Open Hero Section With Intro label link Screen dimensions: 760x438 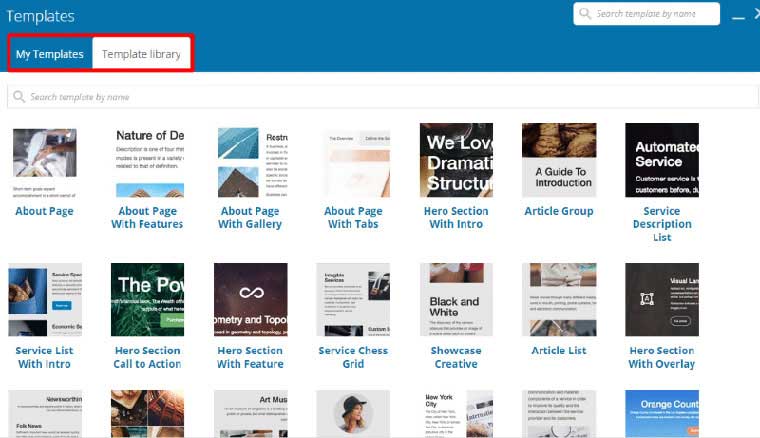pyautogui.click(x=456, y=217)
